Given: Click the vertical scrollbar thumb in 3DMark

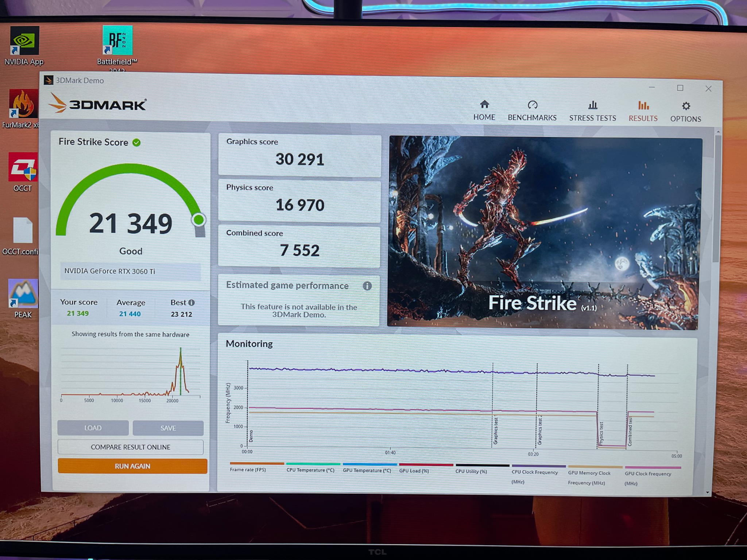Looking at the screenshot, I should pyautogui.click(x=718, y=199).
